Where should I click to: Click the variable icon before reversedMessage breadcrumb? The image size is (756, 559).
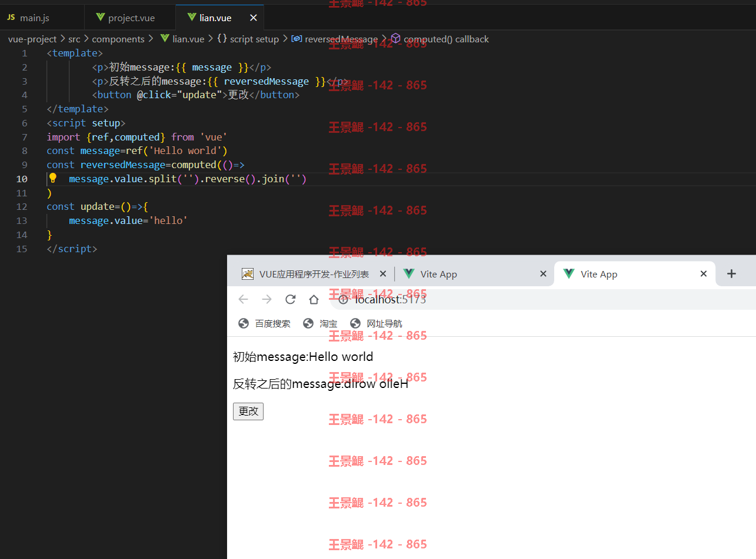297,39
